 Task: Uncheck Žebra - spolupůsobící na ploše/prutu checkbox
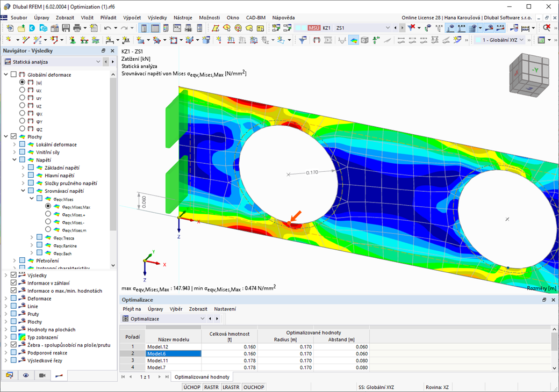coord(13,345)
